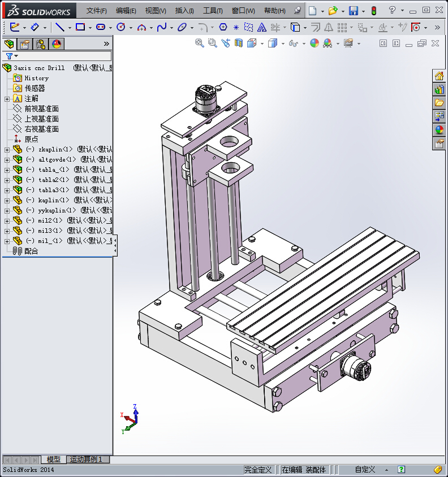Choose the Straight Slot tool
The height and width of the screenshot is (477, 448).
(x=101, y=27)
